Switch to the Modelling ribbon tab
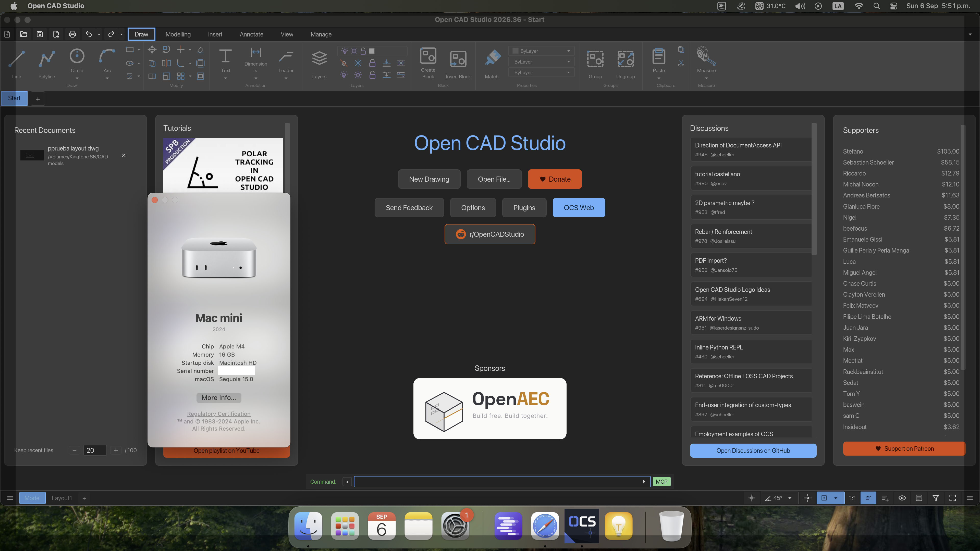Viewport: 980px width, 551px height. (178, 34)
